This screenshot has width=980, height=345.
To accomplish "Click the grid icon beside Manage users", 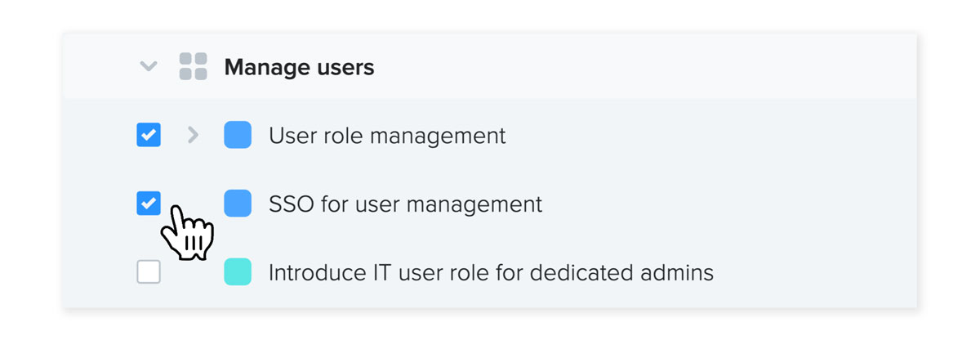I will (193, 66).
